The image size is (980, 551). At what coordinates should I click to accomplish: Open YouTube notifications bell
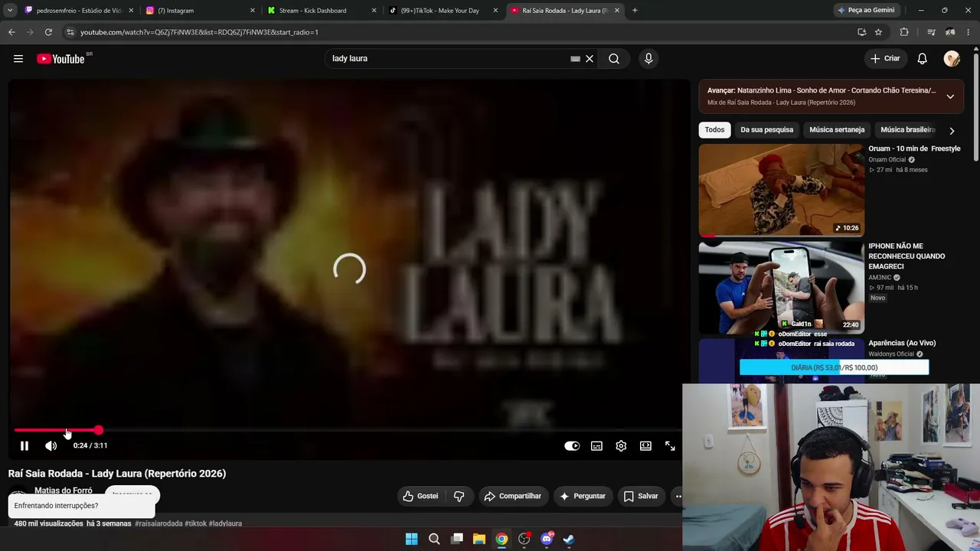point(923,59)
